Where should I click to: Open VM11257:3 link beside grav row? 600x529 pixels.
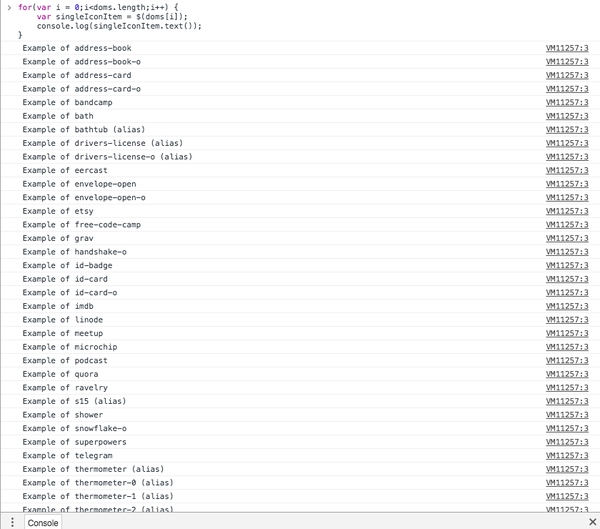tap(567, 238)
